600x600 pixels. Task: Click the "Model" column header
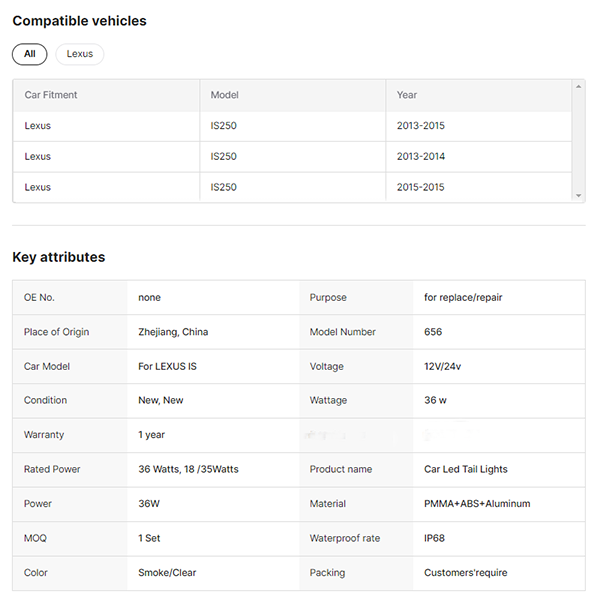click(225, 95)
